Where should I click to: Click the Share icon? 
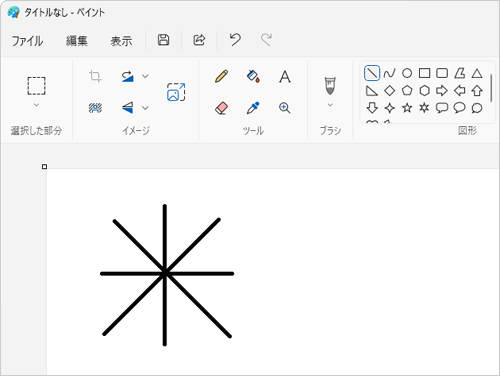tap(199, 40)
